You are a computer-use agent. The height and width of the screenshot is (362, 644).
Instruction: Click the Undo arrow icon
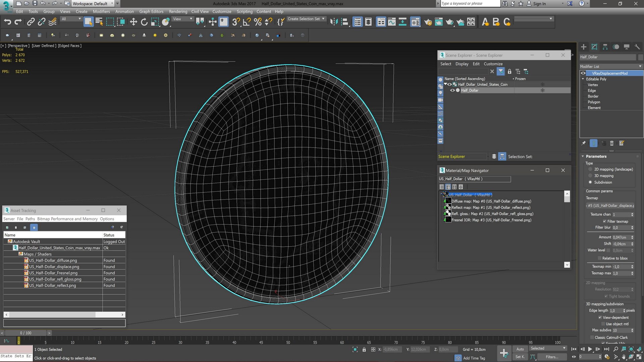tap(7, 22)
